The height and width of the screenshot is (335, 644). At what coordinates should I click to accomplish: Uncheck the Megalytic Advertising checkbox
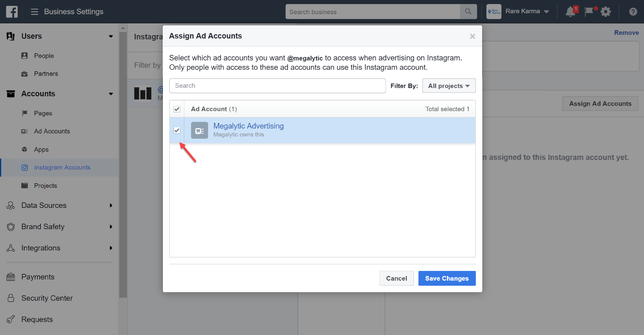click(x=177, y=130)
